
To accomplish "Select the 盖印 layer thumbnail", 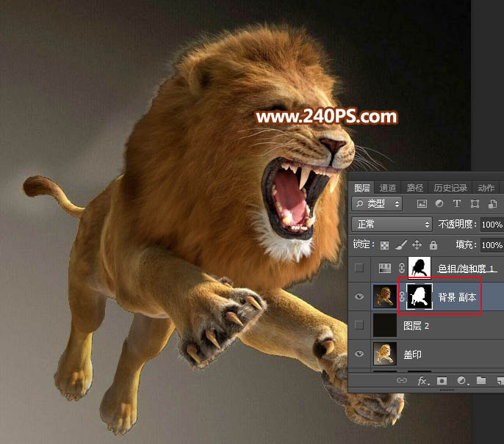I will [x=385, y=354].
